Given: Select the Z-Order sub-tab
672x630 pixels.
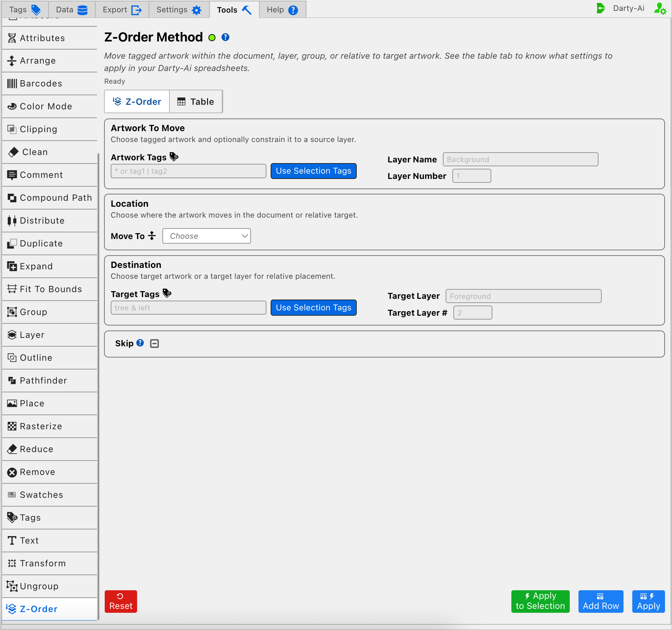Looking at the screenshot, I should tap(137, 102).
